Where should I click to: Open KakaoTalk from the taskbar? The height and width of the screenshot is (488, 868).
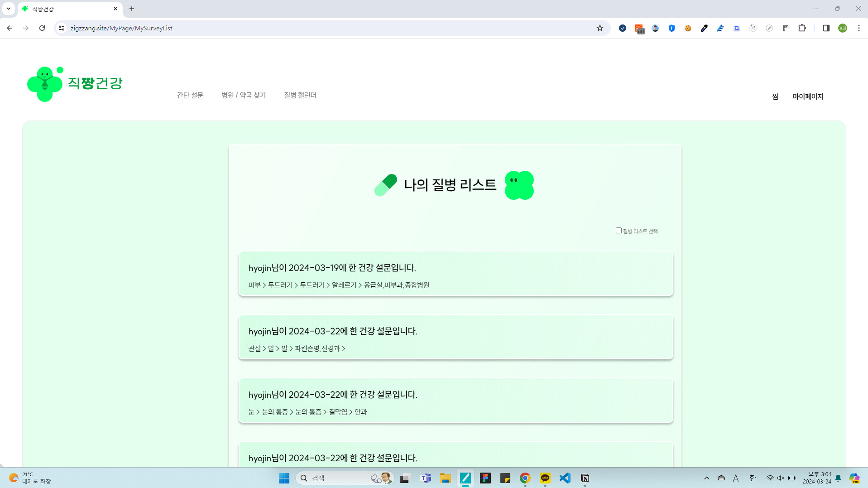[x=545, y=478]
